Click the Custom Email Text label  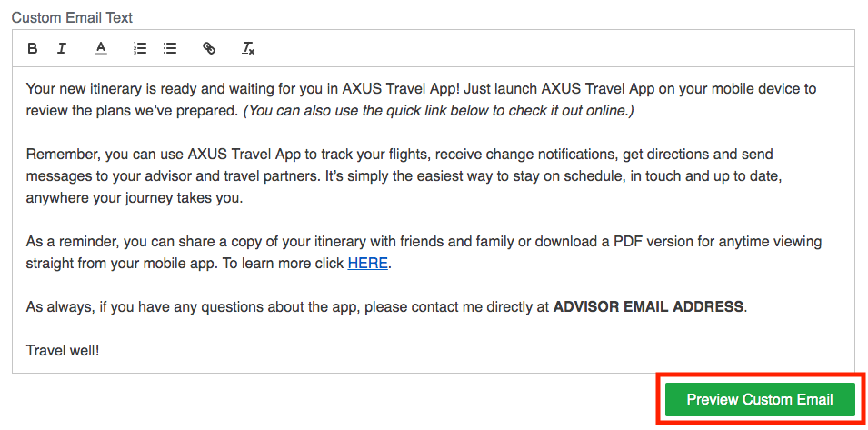73,17
